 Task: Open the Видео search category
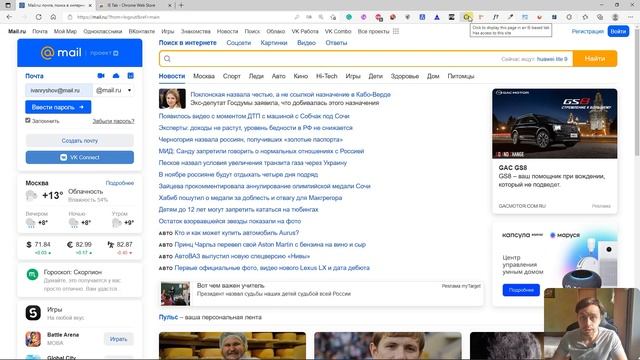tap(306, 43)
